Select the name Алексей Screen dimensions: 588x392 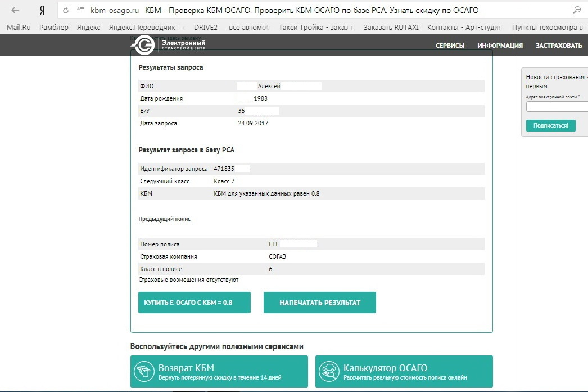pos(269,86)
